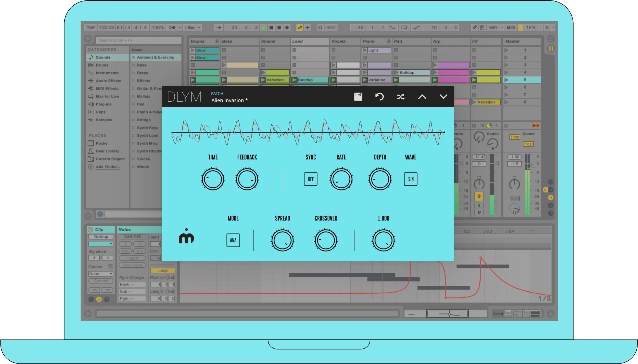Drag the DEPTH knob in DLYM plugin
638x364 pixels.
379,179
